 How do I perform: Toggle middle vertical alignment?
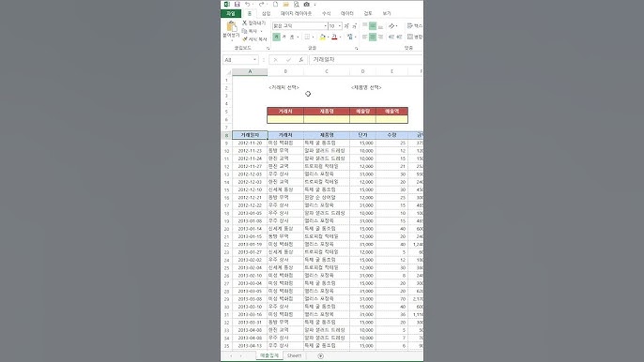[x=373, y=26]
